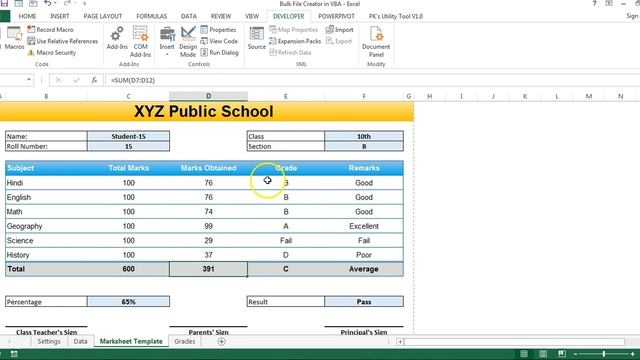This screenshot has height=360, width=640.
Task: Switch to the Grades sheet
Action: pos(184,341)
